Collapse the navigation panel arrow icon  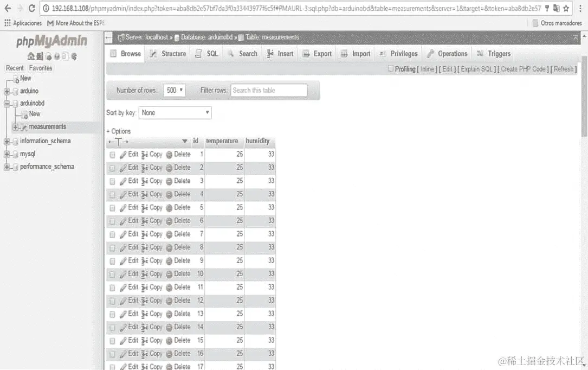pos(108,37)
